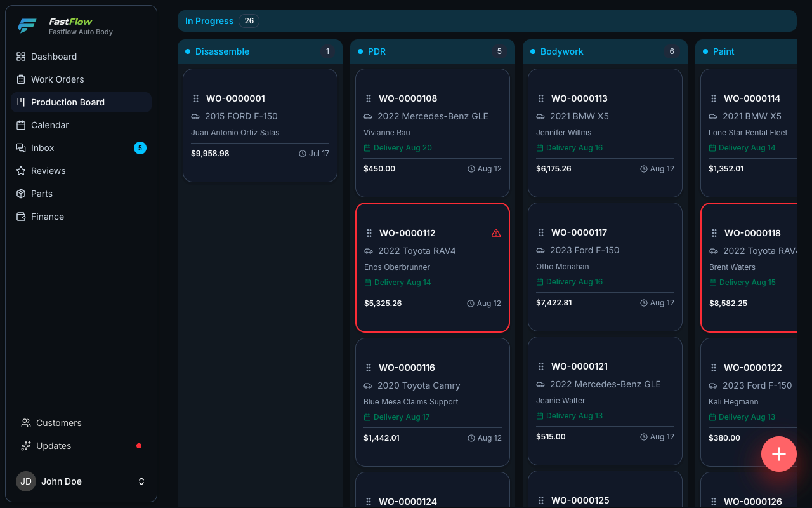Click the Bodywork column header
The image size is (812, 508).
(605, 51)
